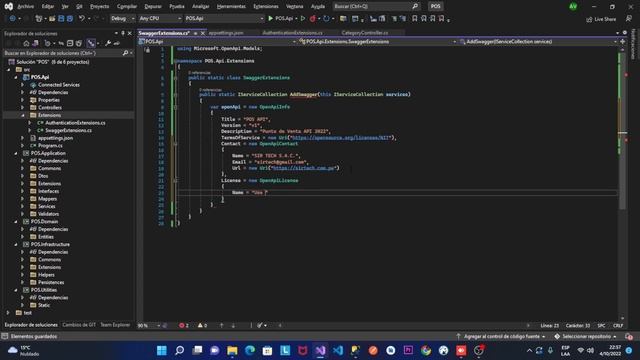Save the current file with Save icon

(x=61, y=19)
